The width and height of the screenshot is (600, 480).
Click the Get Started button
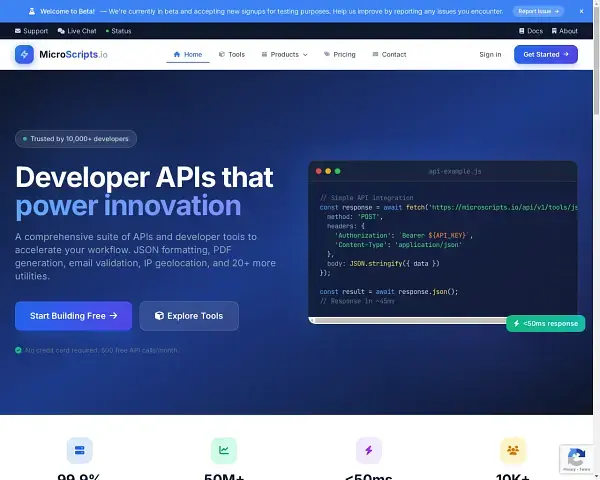(x=545, y=54)
